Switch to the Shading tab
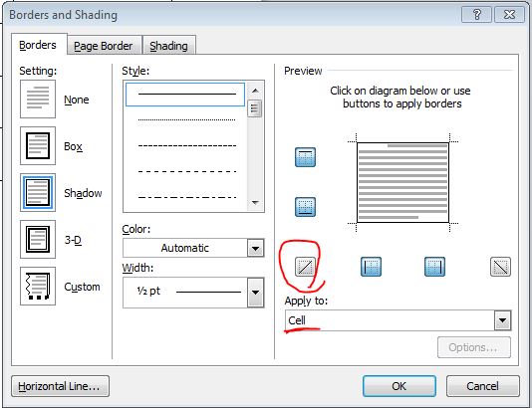 pyautogui.click(x=168, y=46)
